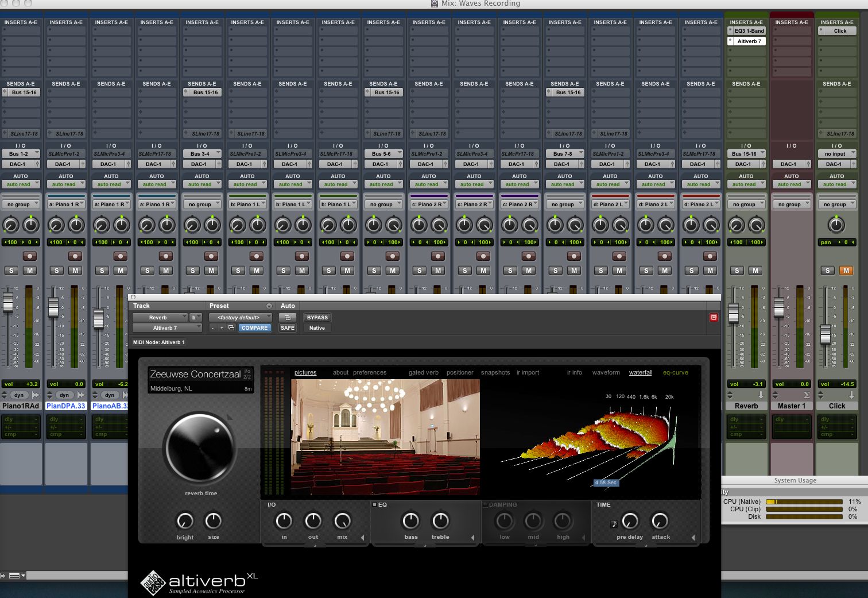Image resolution: width=868 pixels, height=598 pixels.
Task: Adjust the large reverb time knob
Action: [200, 448]
